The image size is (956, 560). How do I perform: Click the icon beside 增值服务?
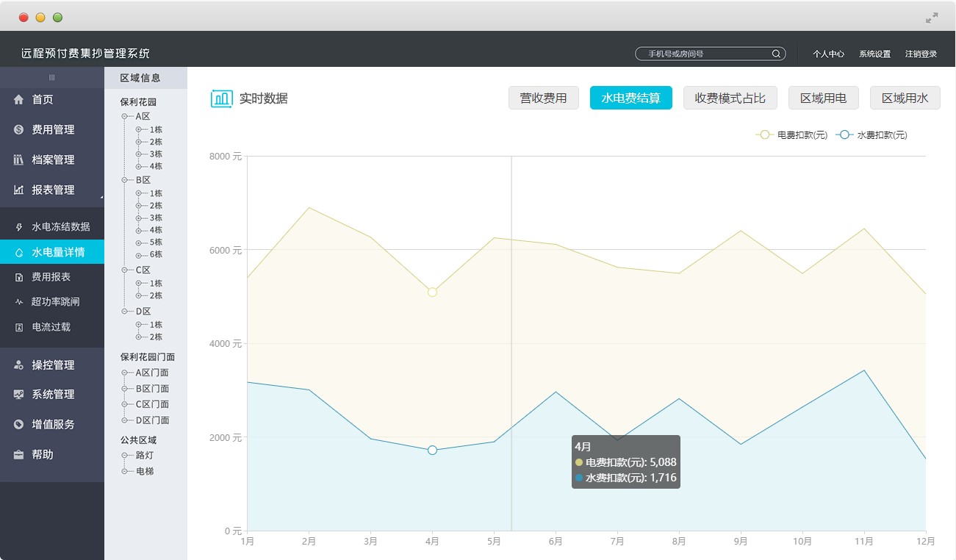[18, 425]
